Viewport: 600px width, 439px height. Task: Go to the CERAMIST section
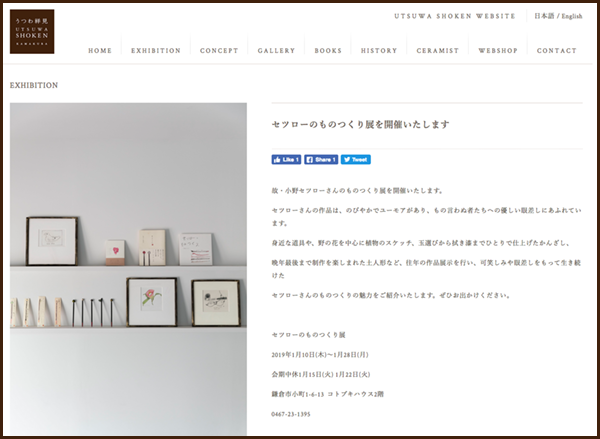point(437,51)
